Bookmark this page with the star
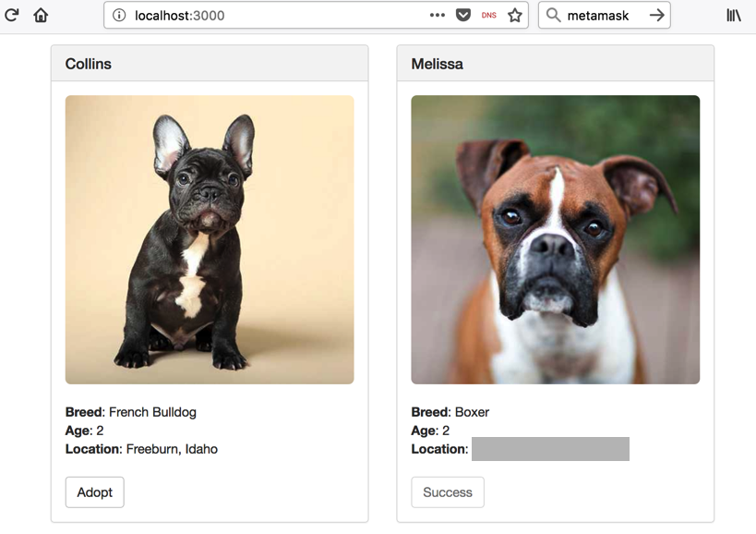Screen dimensions: 756x534 515,16
